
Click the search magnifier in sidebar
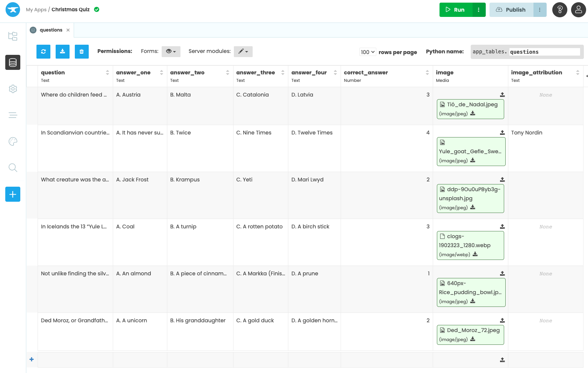click(x=13, y=168)
